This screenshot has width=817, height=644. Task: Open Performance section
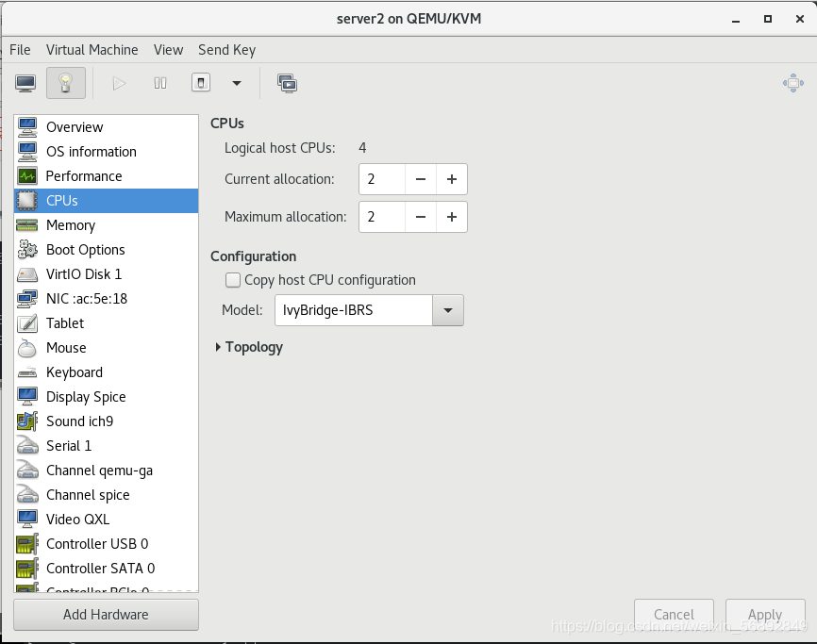click(107, 176)
